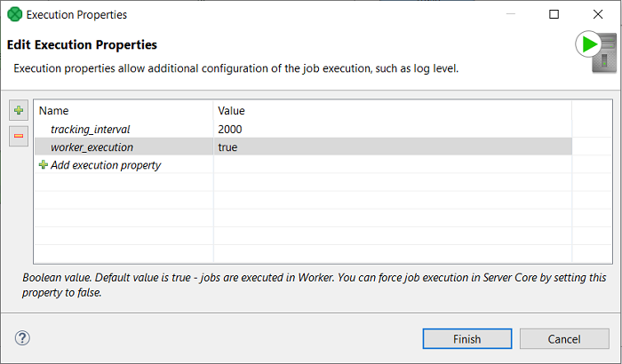Click the empty area below the property rows
This screenshot has height=364, width=622.
click(302, 222)
